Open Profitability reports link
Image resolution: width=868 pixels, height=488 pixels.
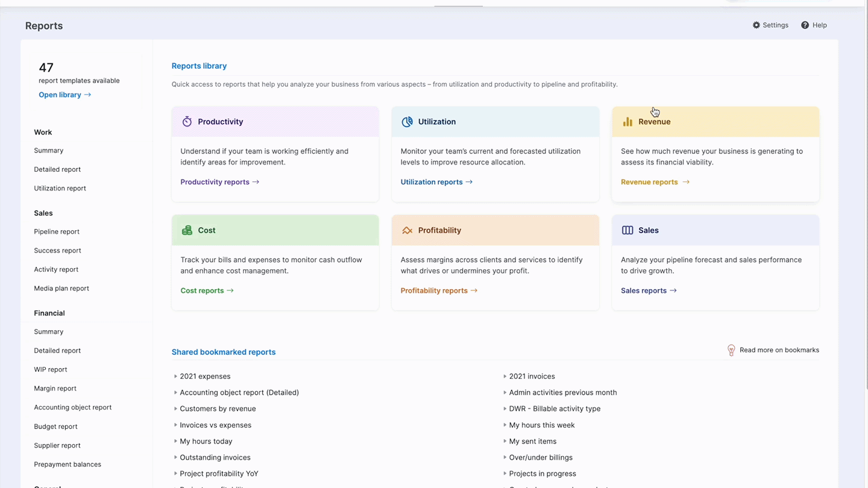(439, 290)
